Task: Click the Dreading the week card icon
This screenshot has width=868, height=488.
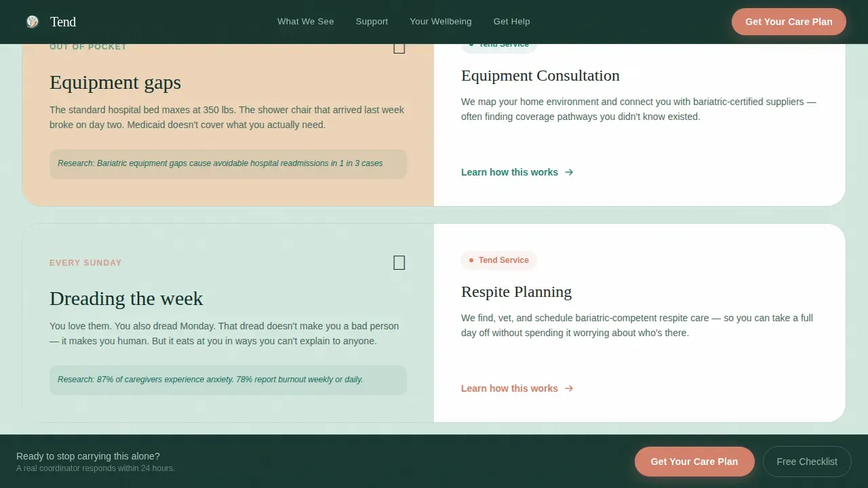Action: click(399, 263)
